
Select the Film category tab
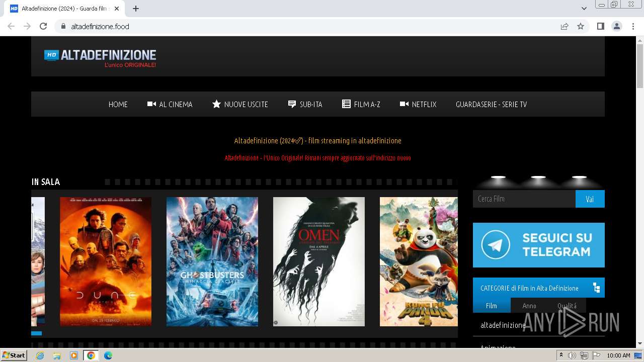point(492,305)
